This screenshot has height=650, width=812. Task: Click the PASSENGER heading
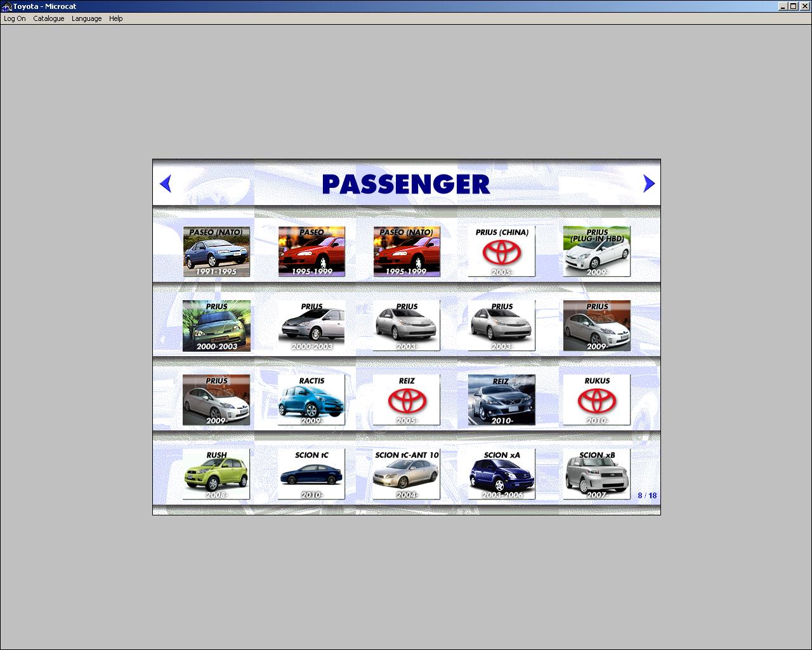tap(406, 184)
